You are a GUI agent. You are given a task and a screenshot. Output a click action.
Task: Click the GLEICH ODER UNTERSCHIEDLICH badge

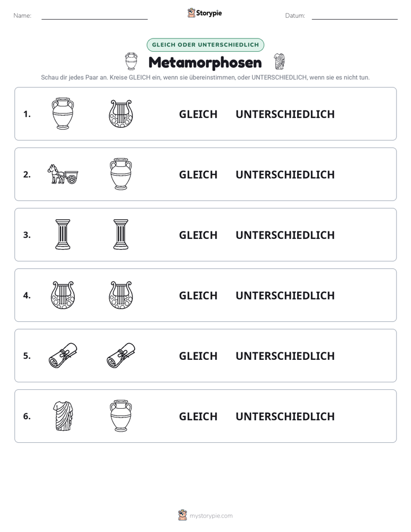coord(205,45)
